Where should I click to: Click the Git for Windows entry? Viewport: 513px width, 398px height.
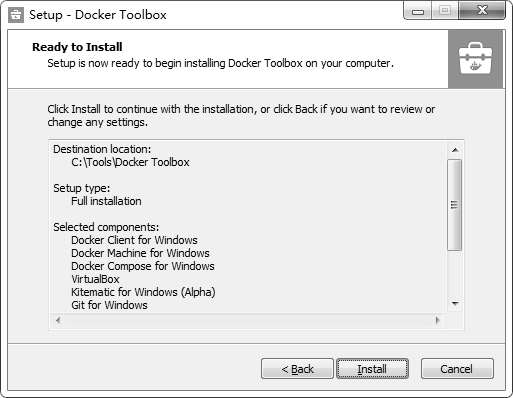tap(109, 305)
